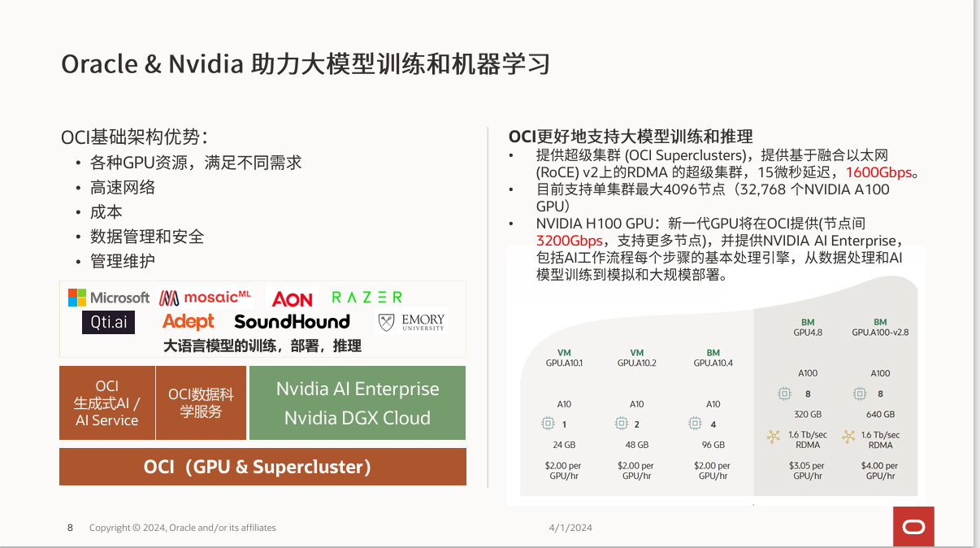Click the red AON logo
This screenshot has height=548, width=980.
point(293,299)
